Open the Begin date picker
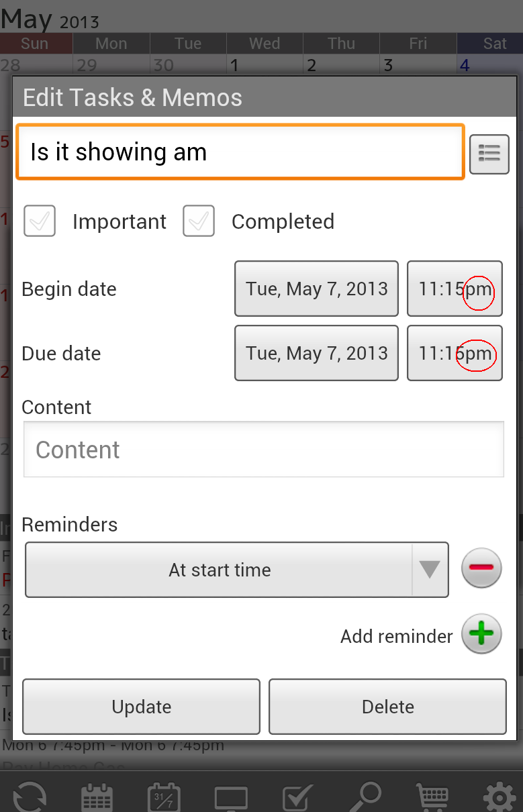Viewport: 523px width, 812px height. click(316, 289)
